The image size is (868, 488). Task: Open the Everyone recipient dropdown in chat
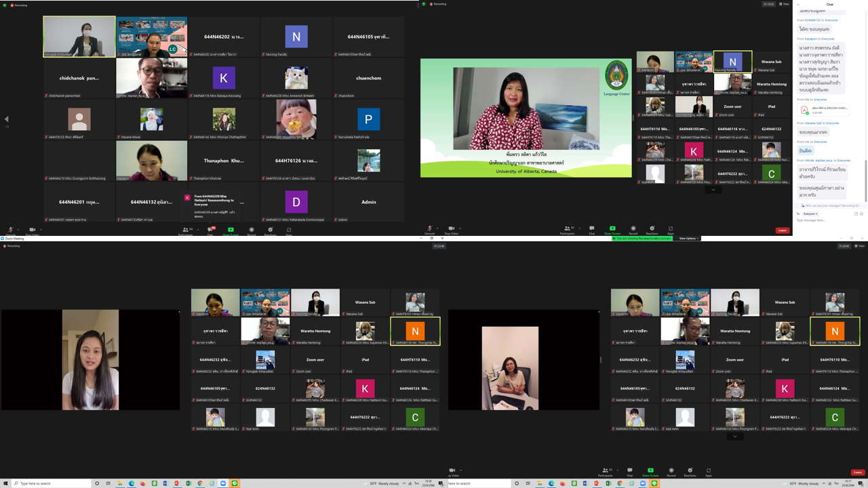click(x=810, y=213)
